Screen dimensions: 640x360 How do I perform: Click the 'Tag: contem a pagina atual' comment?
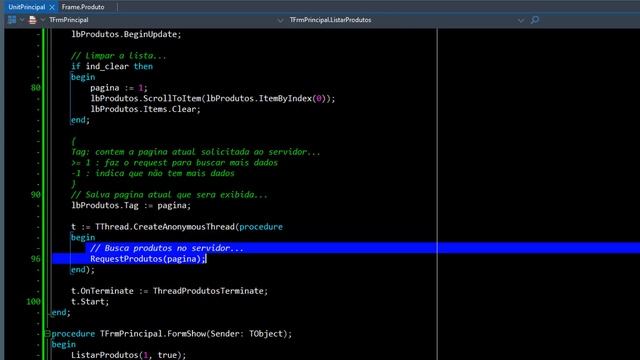(196, 152)
